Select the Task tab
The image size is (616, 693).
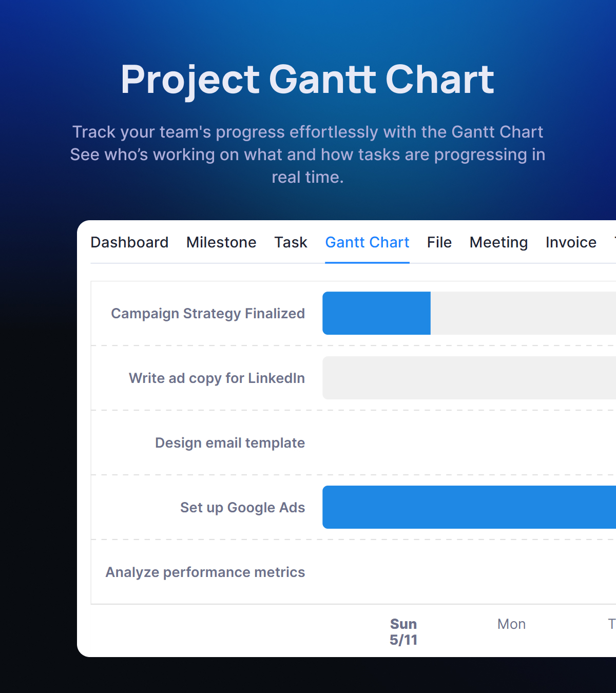[x=291, y=242]
